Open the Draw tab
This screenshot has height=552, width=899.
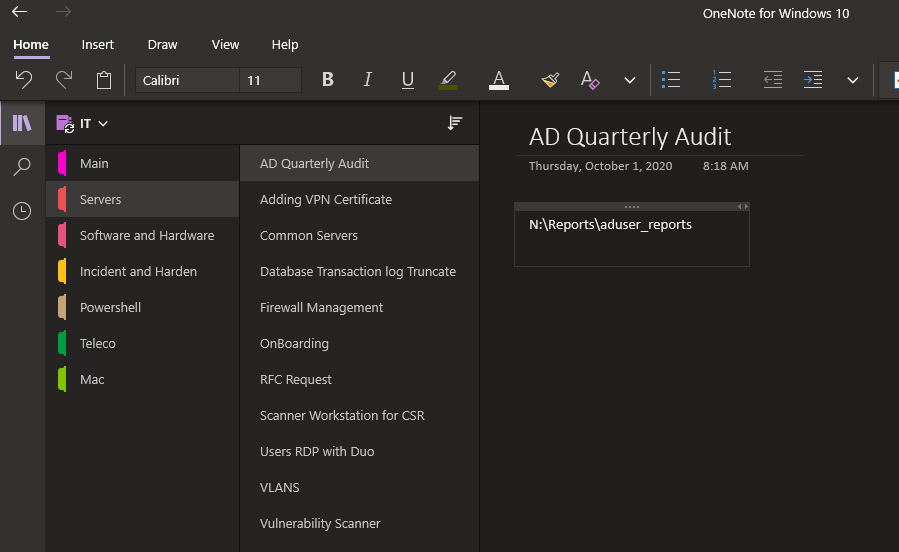point(162,44)
